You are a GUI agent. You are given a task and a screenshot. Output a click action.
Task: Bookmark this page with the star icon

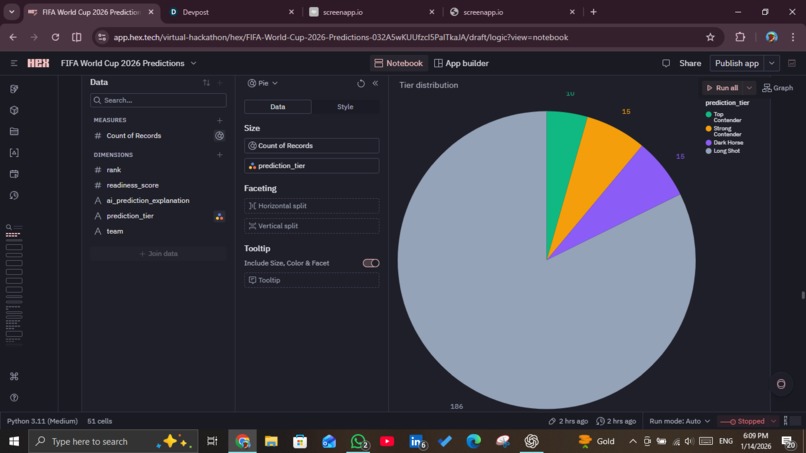(710, 37)
